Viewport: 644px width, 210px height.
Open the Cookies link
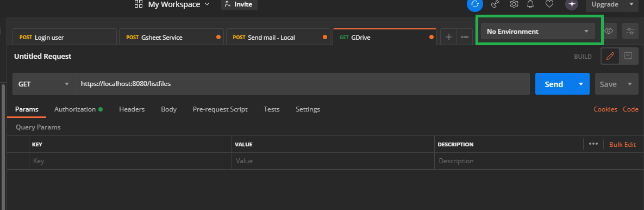(605, 109)
